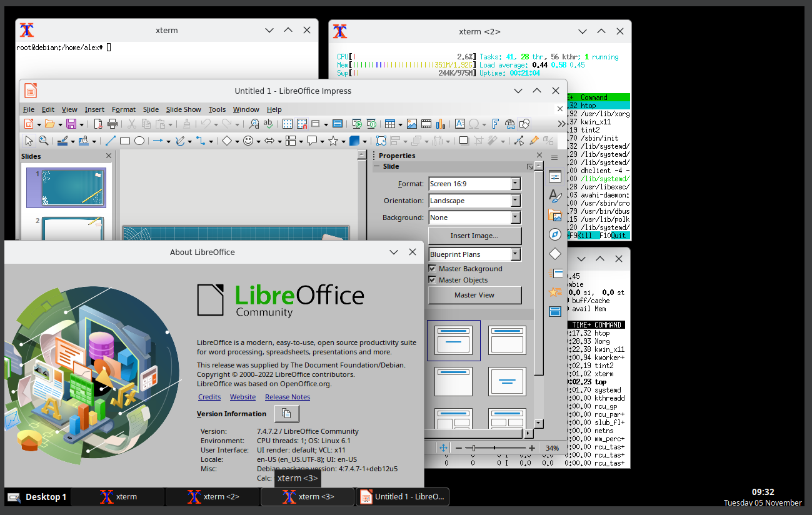Start slideshow from first slide icon

[x=357, y=124]
